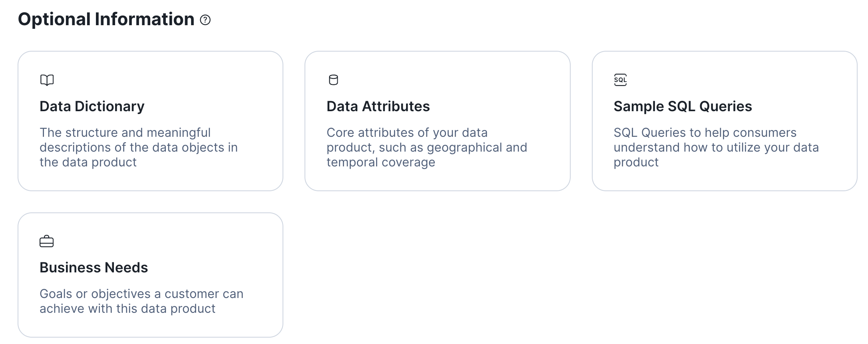Click the SQL icon above Sample SQL Queries

point(620,80)
